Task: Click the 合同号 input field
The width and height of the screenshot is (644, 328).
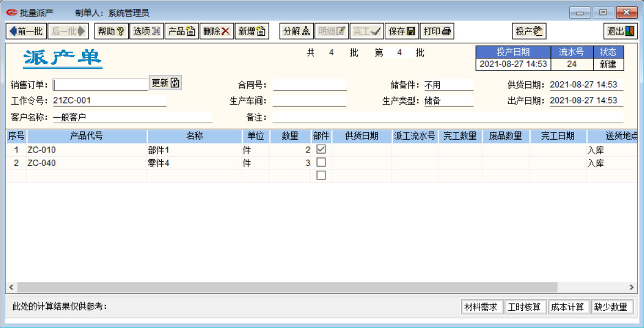Action: tap(310, 85)
